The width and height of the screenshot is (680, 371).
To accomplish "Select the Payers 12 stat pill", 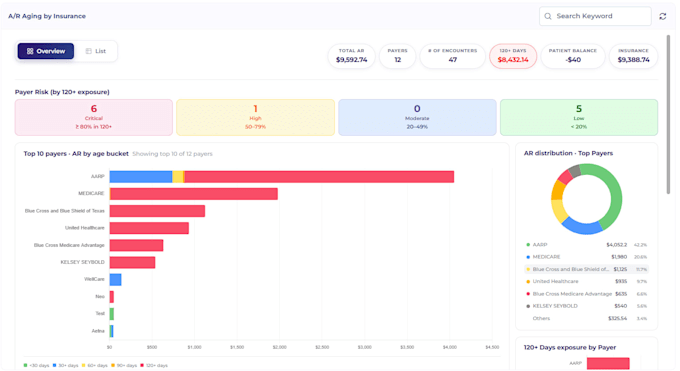I will (x=397, y=56).
